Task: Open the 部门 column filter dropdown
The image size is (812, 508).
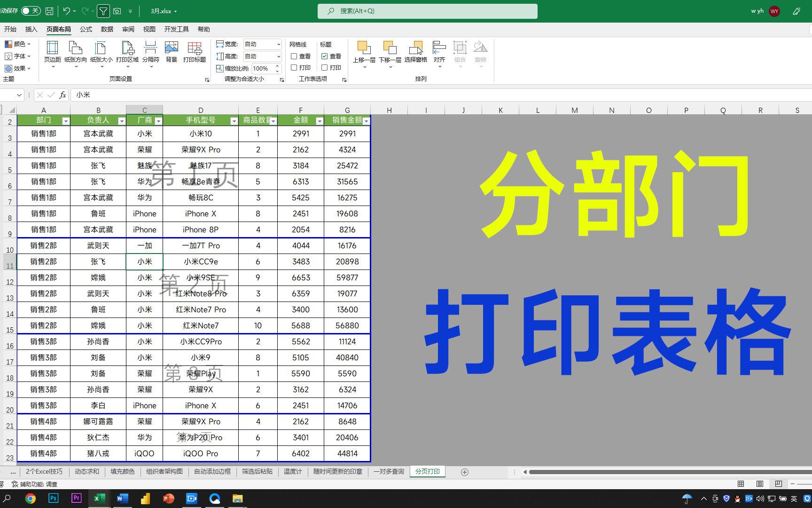Action: (x=66, y=121)
